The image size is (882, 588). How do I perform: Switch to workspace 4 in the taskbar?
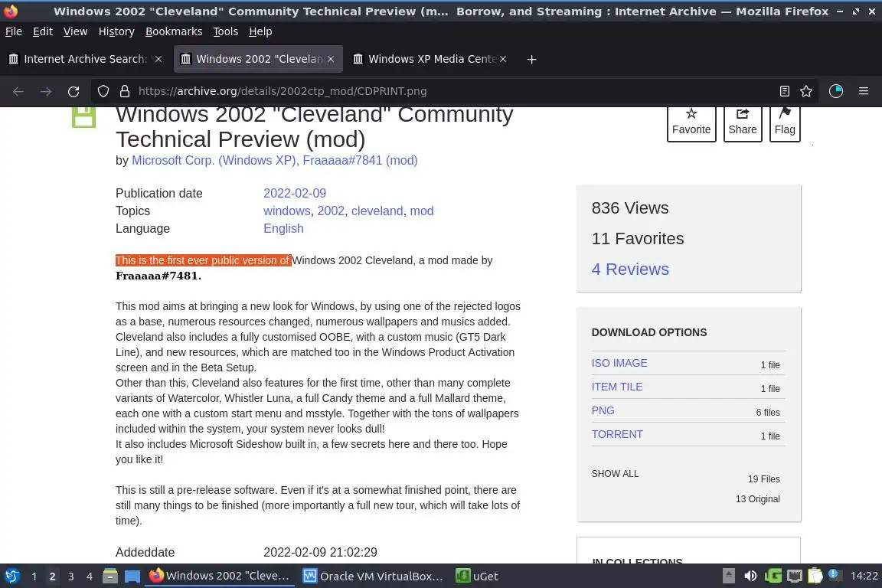tap(90, 577)
